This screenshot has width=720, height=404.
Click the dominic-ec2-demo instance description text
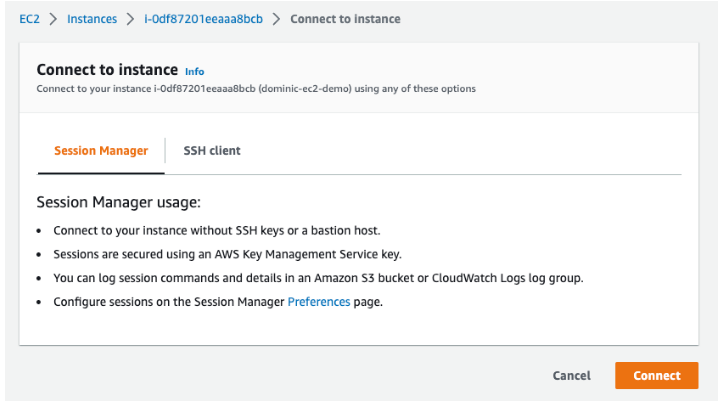(x=256, y=88)
